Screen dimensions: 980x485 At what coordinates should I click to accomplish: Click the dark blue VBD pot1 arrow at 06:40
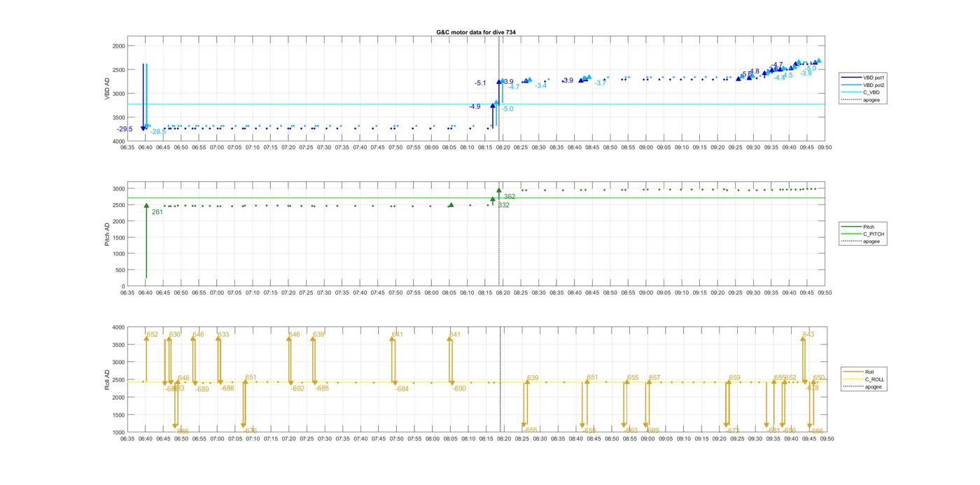click(143, 97)
